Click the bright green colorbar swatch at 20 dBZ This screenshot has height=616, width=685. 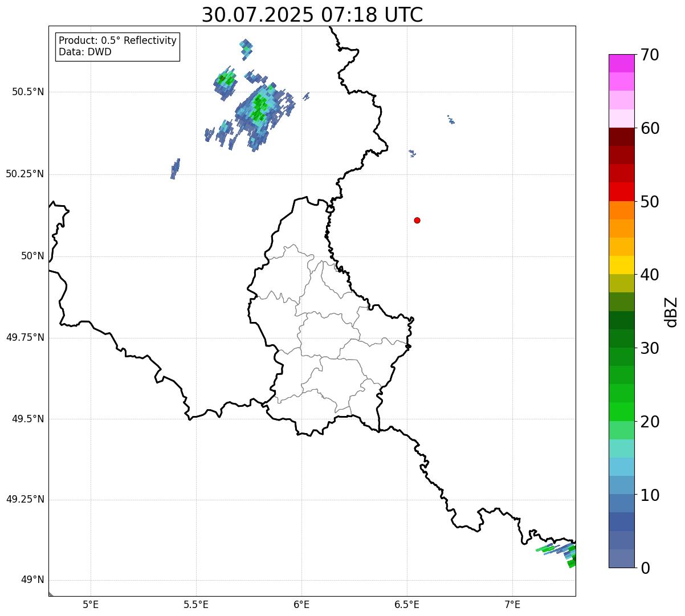[622, 412]
